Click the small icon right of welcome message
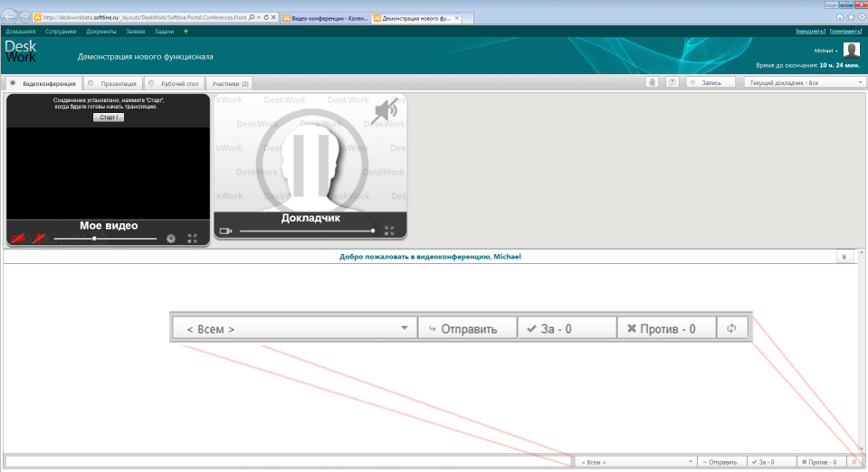The height and width of the screenshot is (472, 868). [844, 257]
